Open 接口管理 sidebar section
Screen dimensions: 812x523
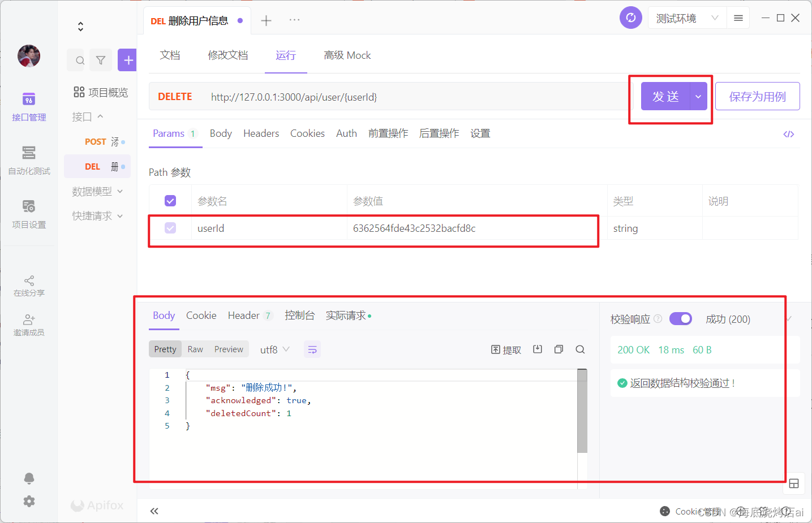(29, 107)
